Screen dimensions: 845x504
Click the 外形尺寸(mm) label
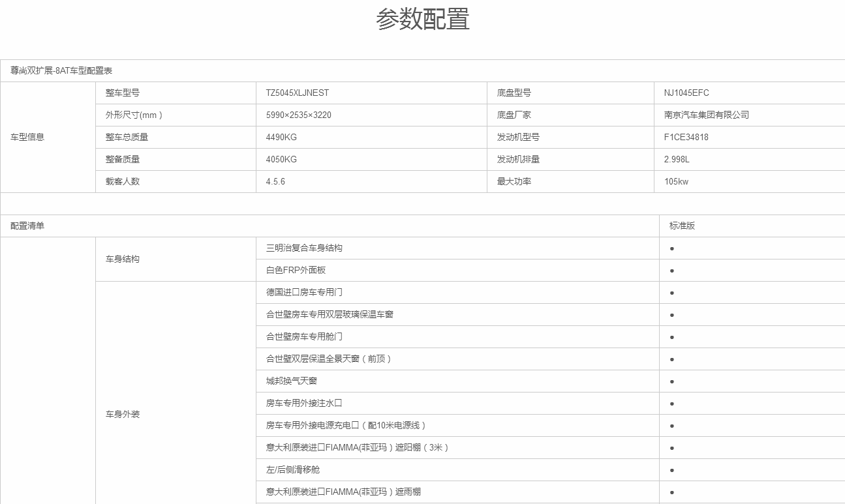(x=134, y=115)
